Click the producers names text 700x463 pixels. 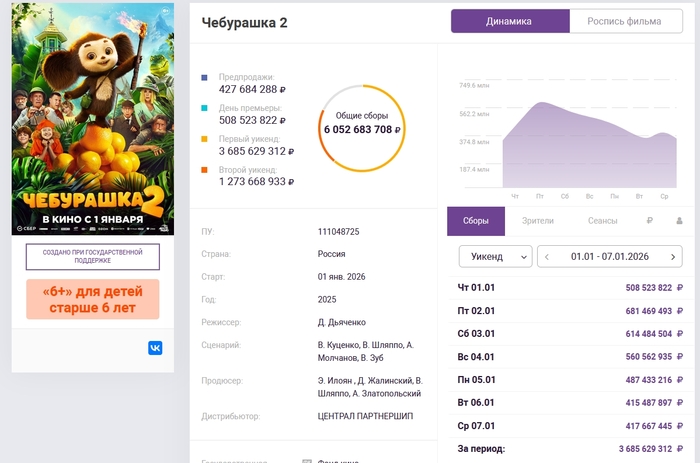(x=370, y=387)
